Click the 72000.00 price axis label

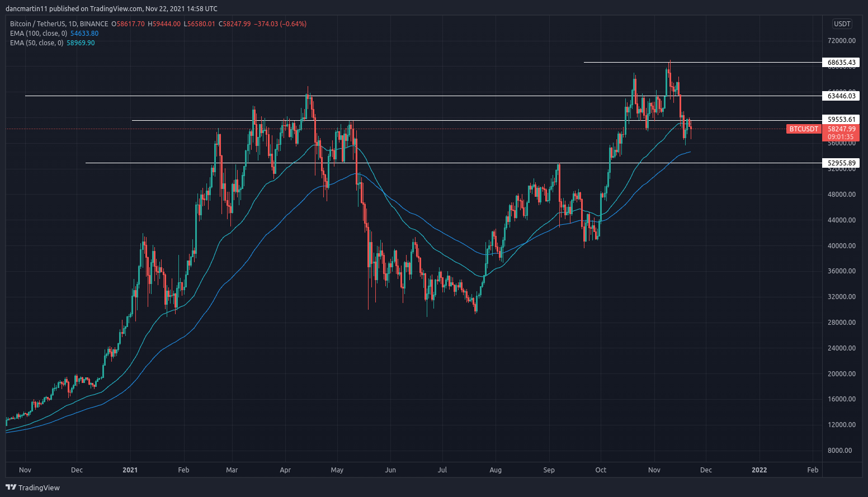841,41
